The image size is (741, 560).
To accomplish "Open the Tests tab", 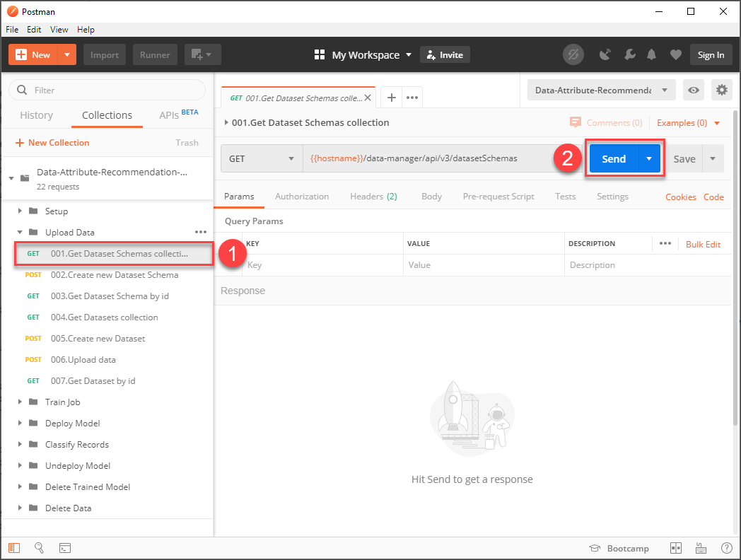I will pos(565,196).
